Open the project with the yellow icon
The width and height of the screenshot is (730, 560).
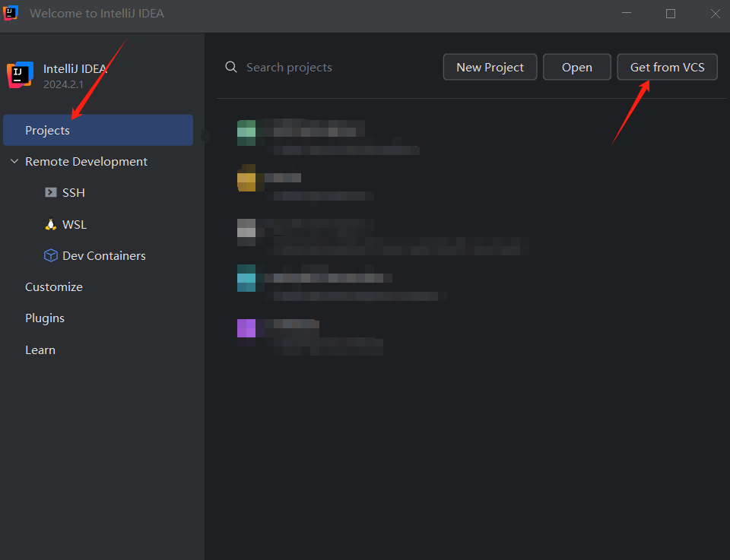pyautogui.click(x=246, y=179)
